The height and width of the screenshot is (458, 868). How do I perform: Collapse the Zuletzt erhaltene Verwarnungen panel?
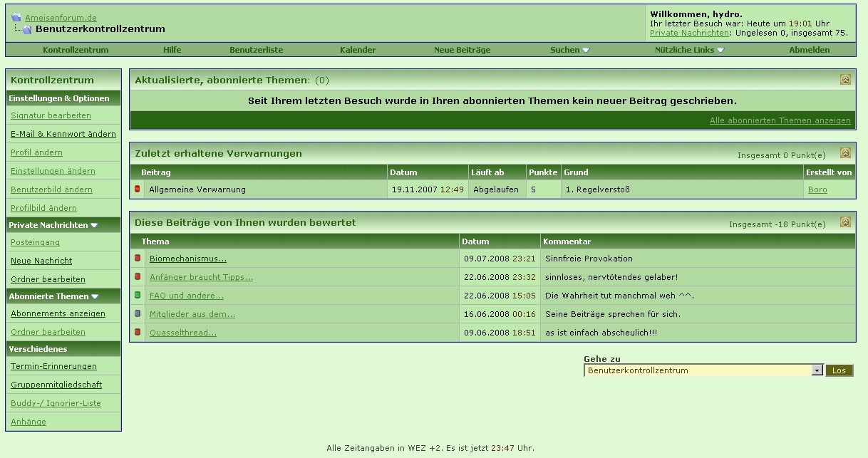(x=845, y=153)
